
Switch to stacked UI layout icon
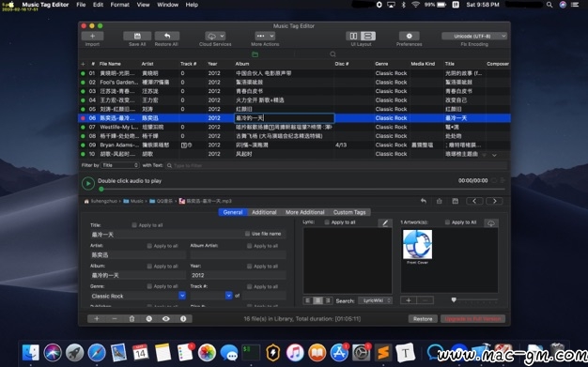tap(368, 36)
